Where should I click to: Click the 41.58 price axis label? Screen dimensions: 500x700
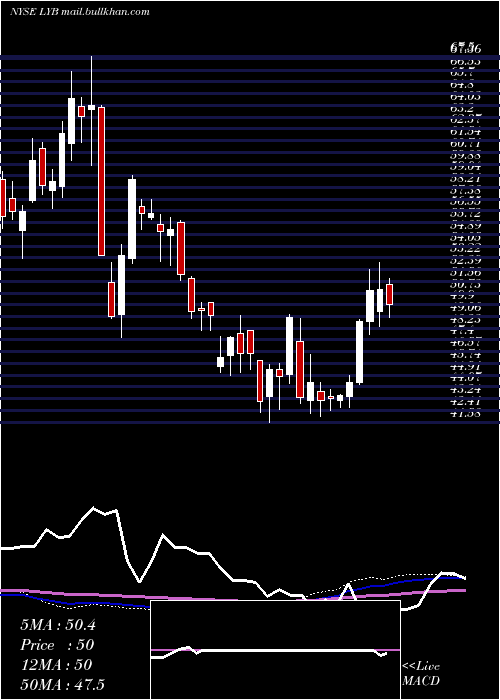465,413
